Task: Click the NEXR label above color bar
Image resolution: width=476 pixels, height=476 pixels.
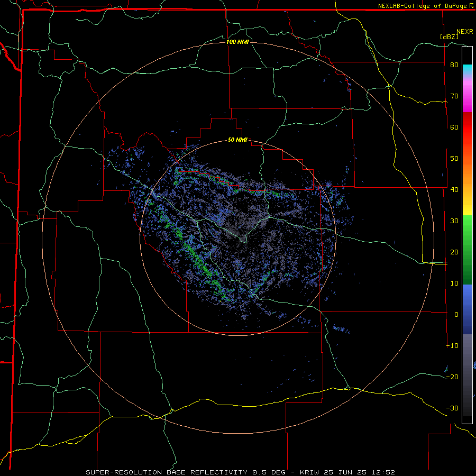Action: pos(464,32)
